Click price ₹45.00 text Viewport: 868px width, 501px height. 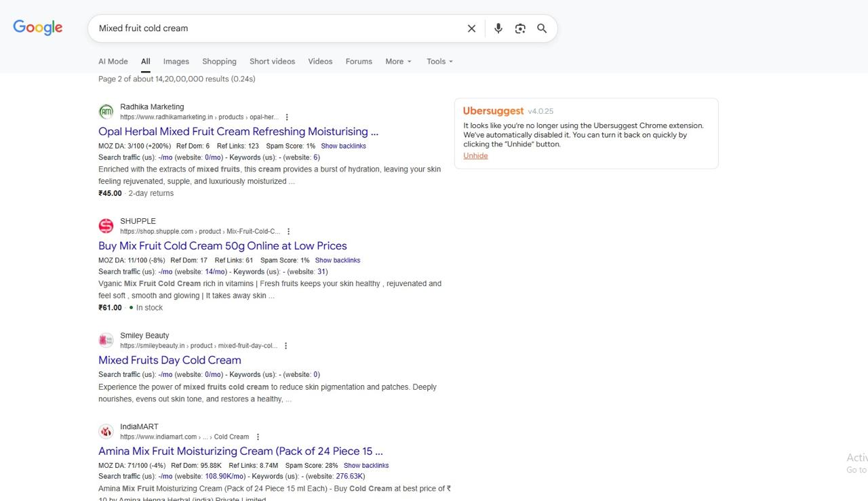(x=110, y=193)
